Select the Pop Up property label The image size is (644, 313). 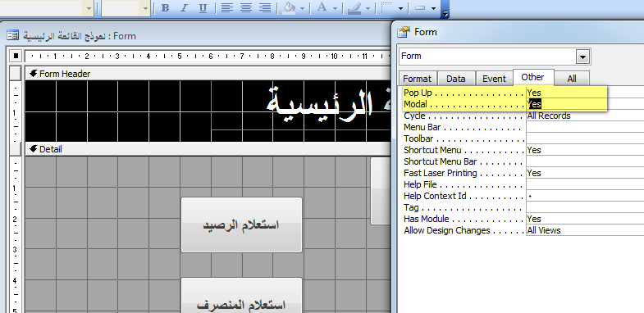[418, 93]
